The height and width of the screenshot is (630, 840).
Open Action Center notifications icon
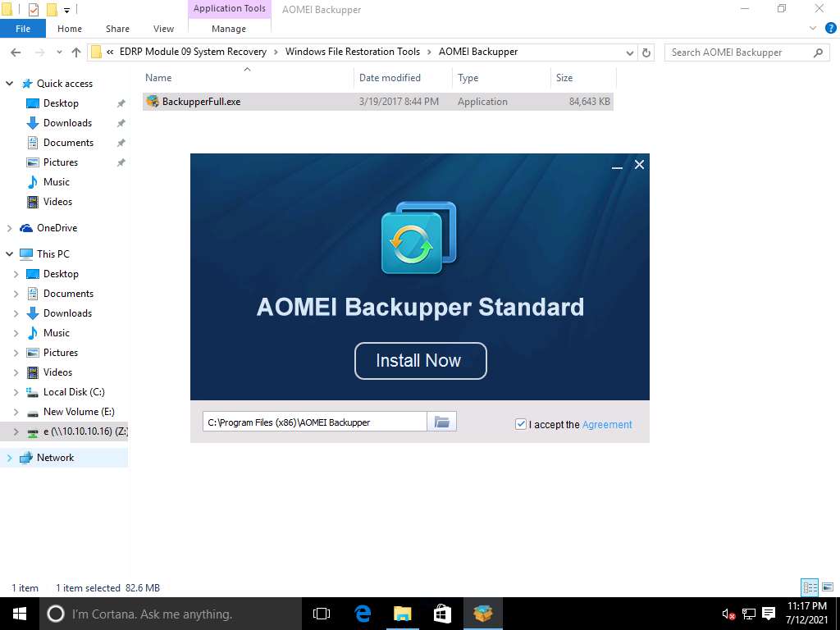tap(769, 614)
